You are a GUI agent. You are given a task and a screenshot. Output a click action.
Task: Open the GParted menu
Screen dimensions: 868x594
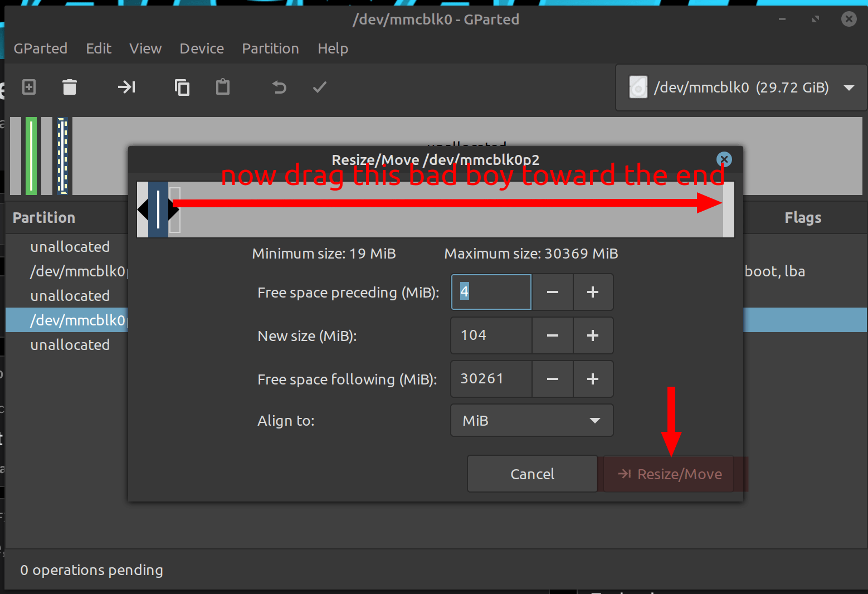point(41,48)
